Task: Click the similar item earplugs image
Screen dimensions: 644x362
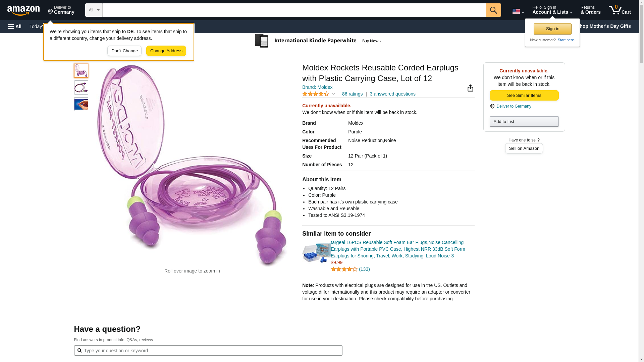Action: pos(316,253)
